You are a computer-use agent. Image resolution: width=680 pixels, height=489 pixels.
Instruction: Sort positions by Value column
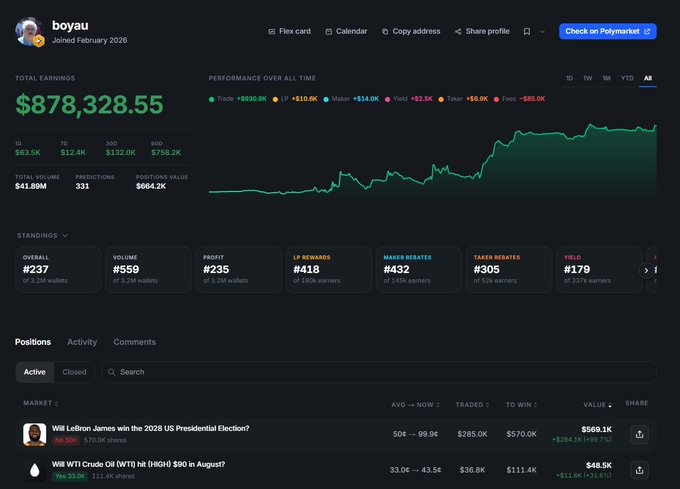(597, 404)
